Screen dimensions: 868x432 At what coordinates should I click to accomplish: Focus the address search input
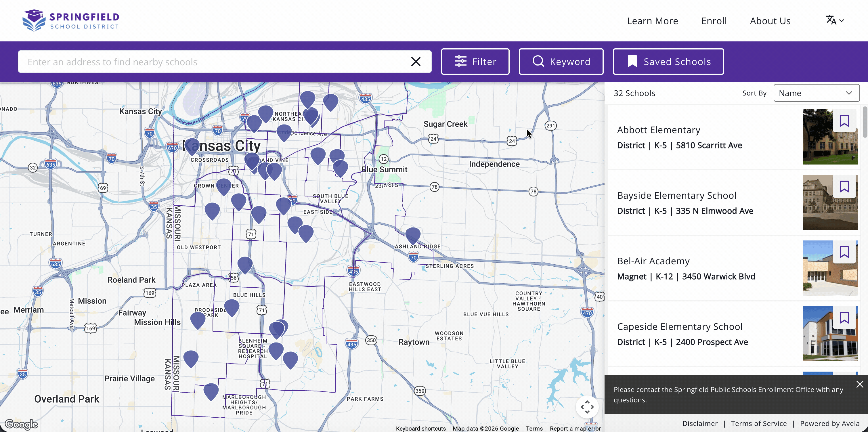(x=216, y=62)
